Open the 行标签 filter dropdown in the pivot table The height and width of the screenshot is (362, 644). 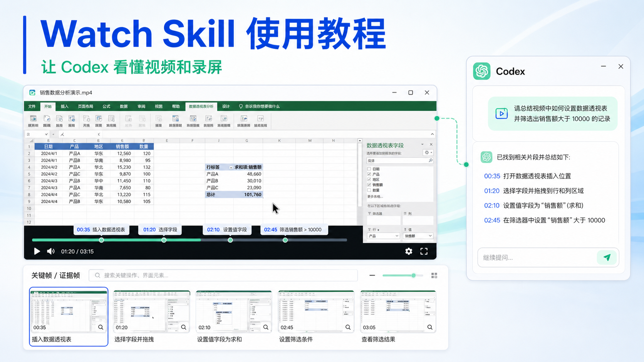pos(231,167)
